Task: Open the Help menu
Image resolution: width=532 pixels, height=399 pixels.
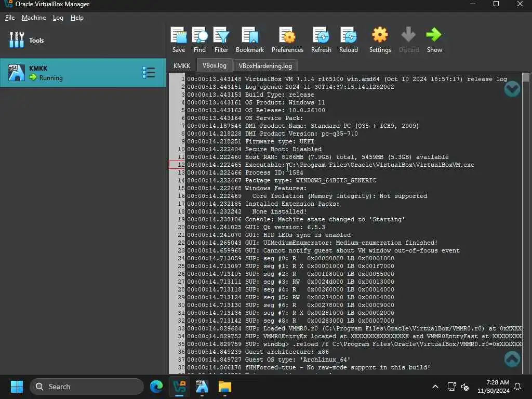Action: tap(77, 18)
